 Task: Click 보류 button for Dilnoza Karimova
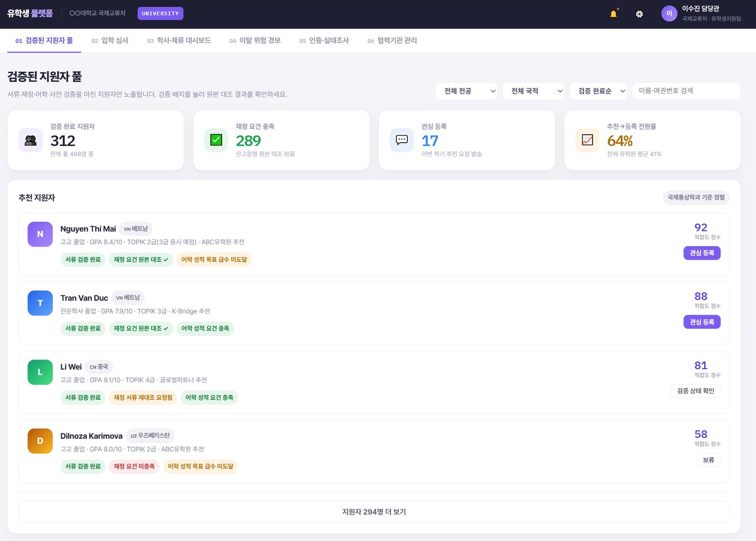tap(709, 460)
